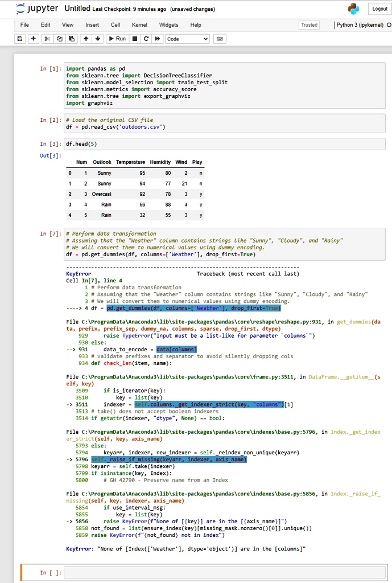The height and width of the screenshot is (583, 392).
Task: Click the Trusted notebook button
Action: tap(309, 25)
